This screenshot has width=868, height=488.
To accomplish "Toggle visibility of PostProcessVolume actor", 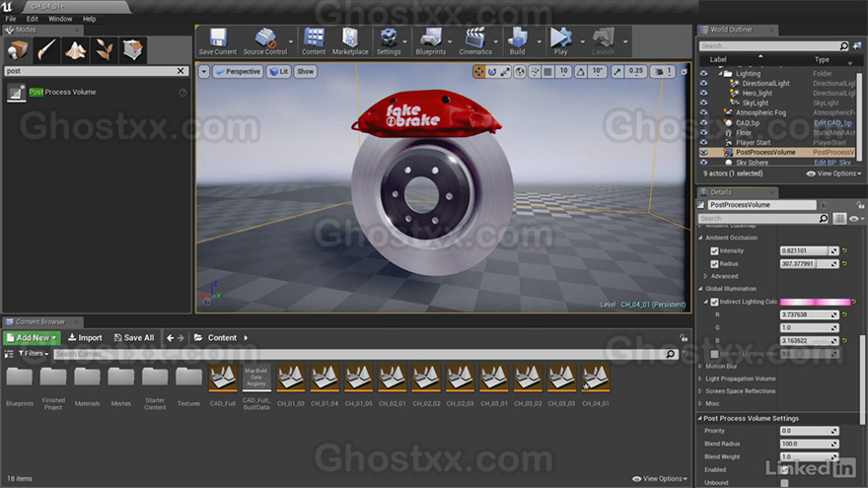I will [x=703, y=152].
